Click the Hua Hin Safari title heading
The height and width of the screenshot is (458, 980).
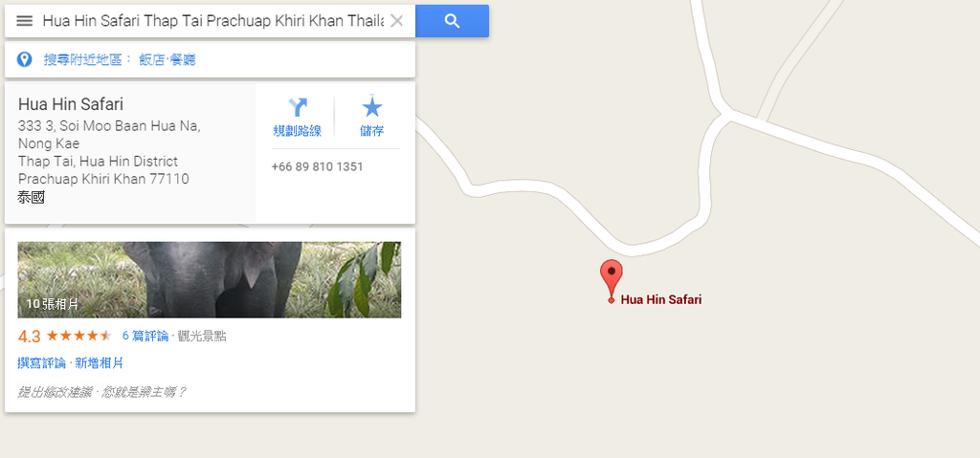point(71,103)
